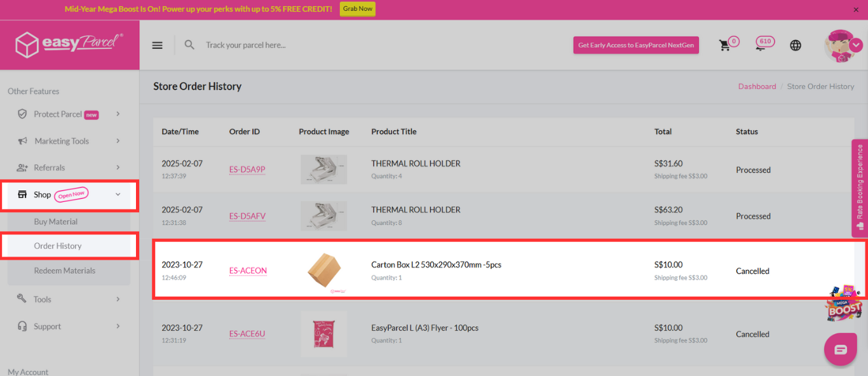The height and width of the screenshot is (376, 868).
Task: Open notifications chat icon showing 610
Action: click(x=764, y=43)
